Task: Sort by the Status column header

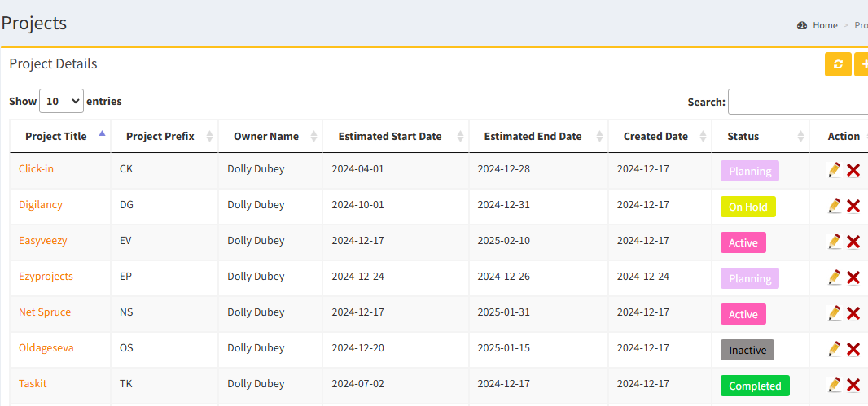Action: tap(743, 136)
